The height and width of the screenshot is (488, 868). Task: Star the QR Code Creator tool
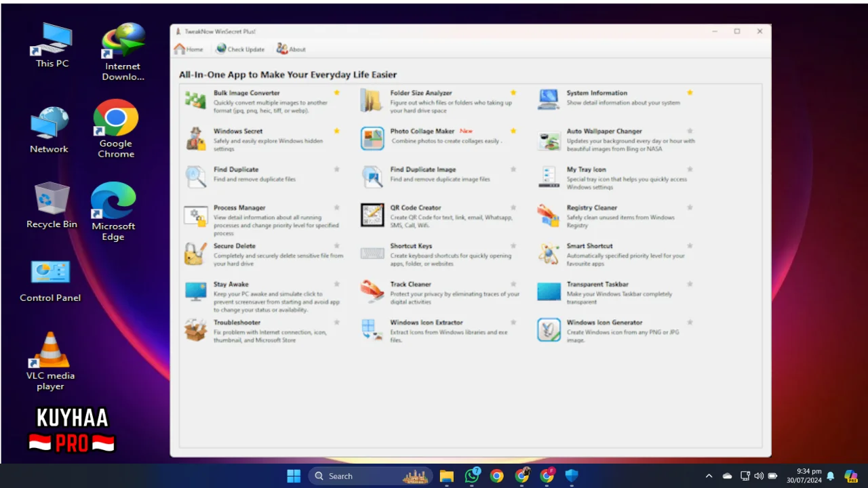coord(513,207)
